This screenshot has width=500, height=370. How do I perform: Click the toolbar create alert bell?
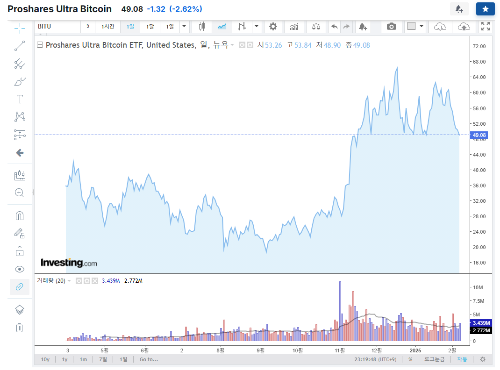click(363, 26)
